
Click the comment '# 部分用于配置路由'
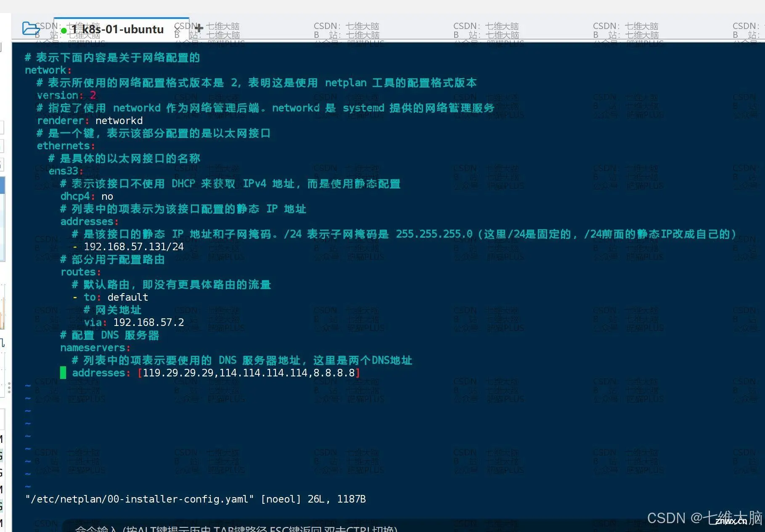(112, 259)
